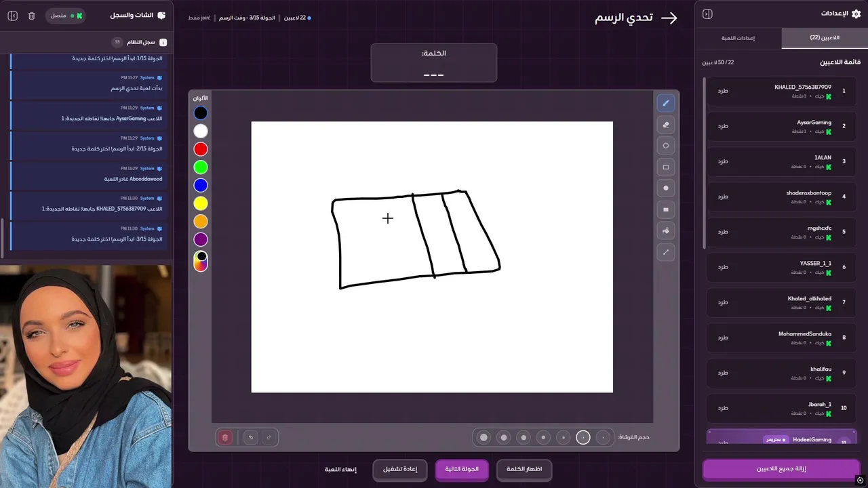The image size is (868, 488).
Task: Click the chat bubble icon near الشات والسجل
Action: [x=161, y=15]
